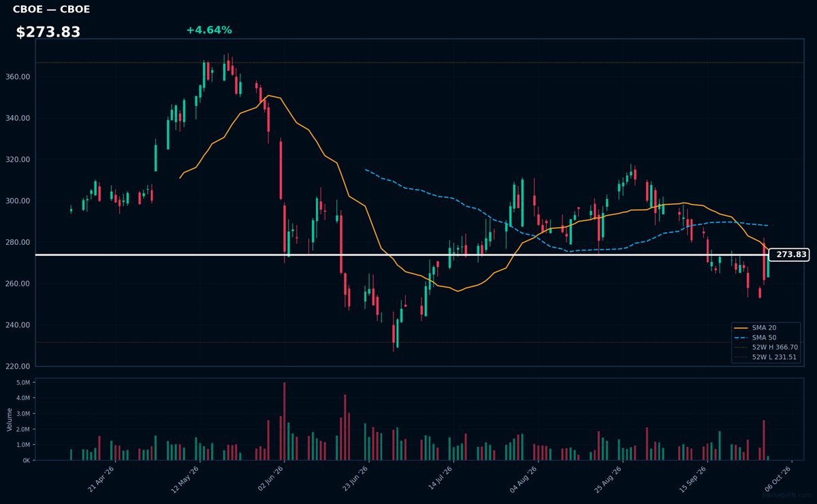The width and height of the screenshot is (817, 504).
Task: Click the 5.0M volume axis label
Action: click(x=24, y=382)
